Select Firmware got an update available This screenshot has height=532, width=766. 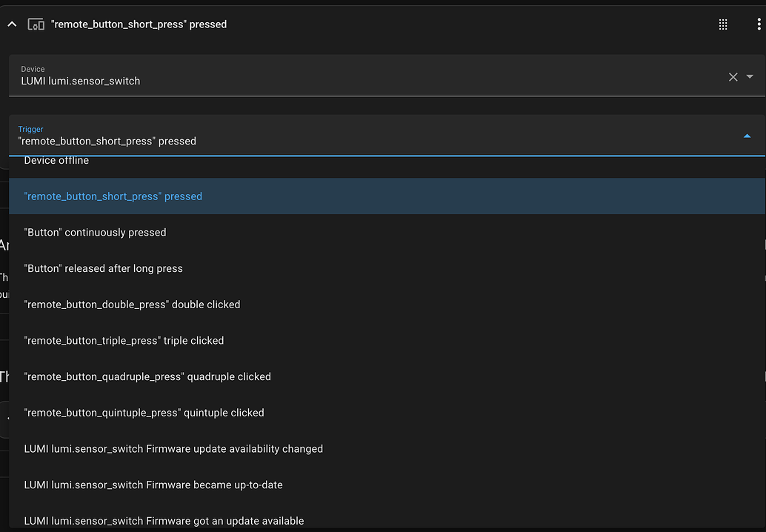(x=164, y=520)
